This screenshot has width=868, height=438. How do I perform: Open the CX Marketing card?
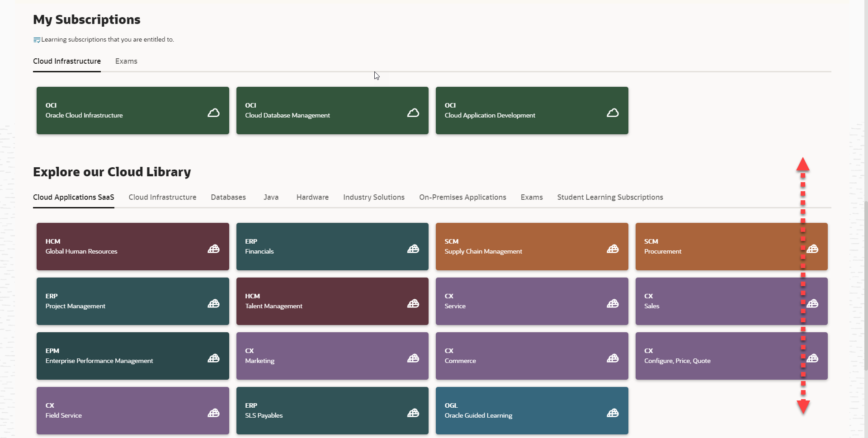[332, 356]
